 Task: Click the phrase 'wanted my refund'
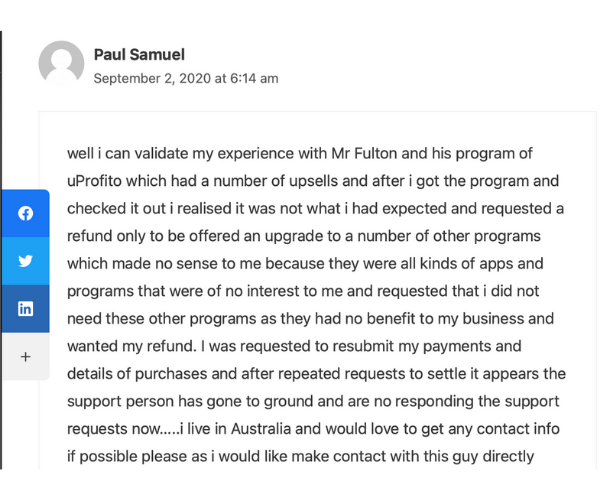click(132, 346)
